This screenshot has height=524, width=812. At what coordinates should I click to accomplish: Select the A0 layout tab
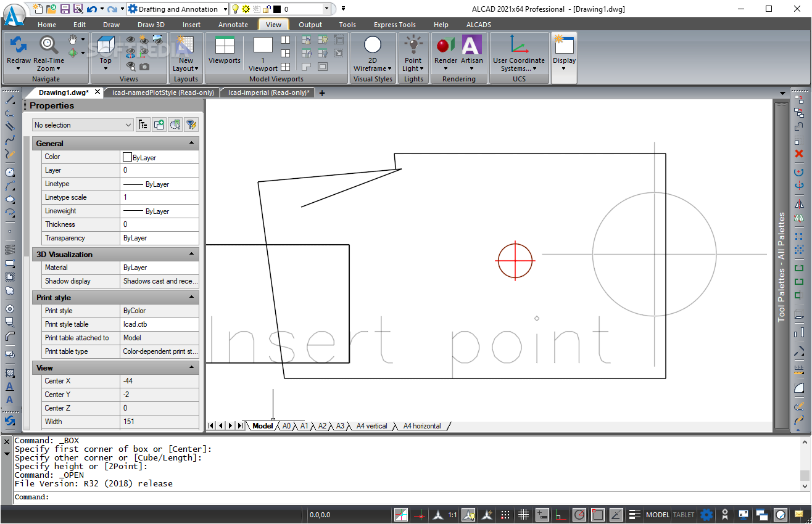(x=286, y=426)
